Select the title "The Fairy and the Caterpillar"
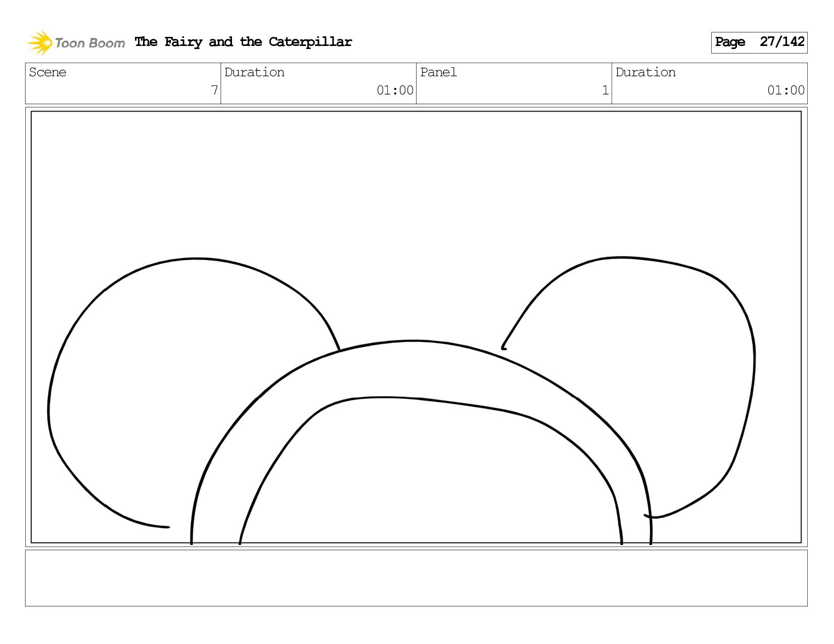The height and width of the screenshot is (644, 834). pos(243,42)
